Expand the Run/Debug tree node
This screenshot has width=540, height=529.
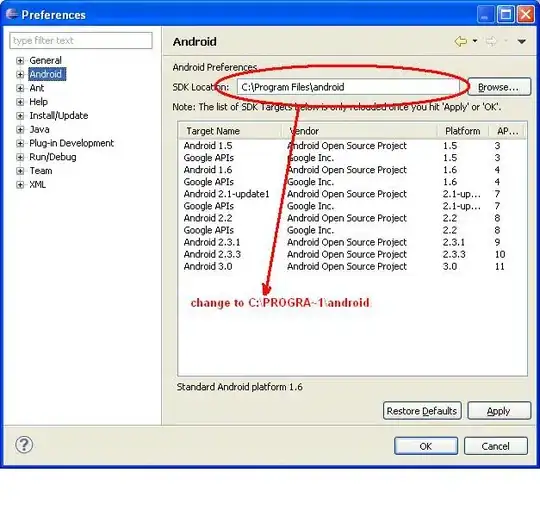[20, 157]
